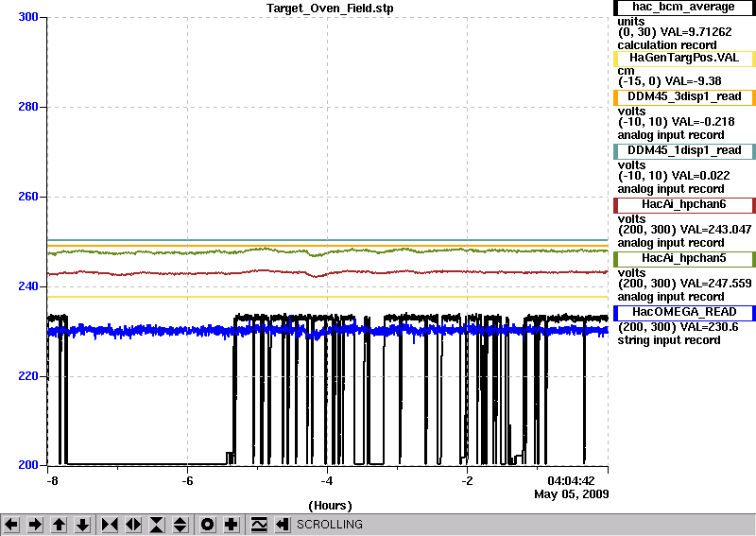Shift the plot down with the down arrow
The width and height of the screenshot is (756, 536).
point(83,525)
